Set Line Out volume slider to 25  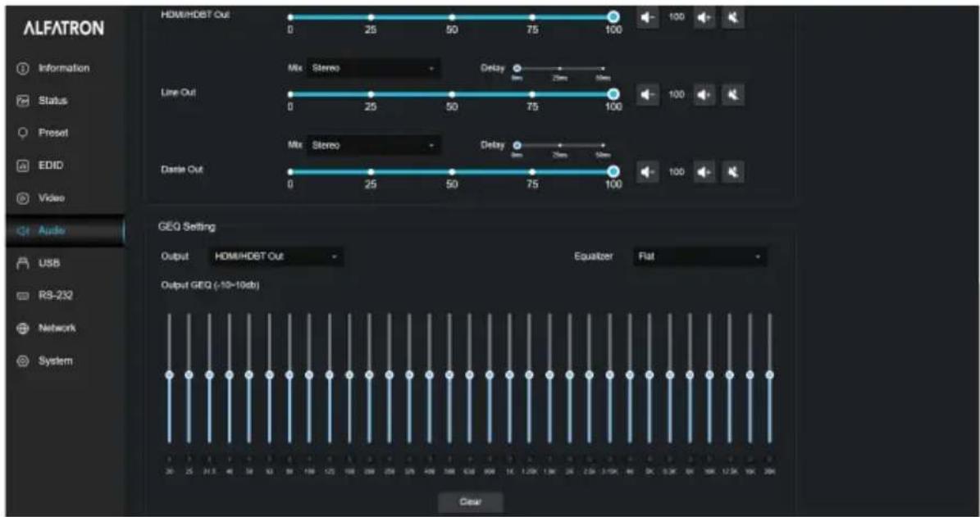click(x=371, y=94)
